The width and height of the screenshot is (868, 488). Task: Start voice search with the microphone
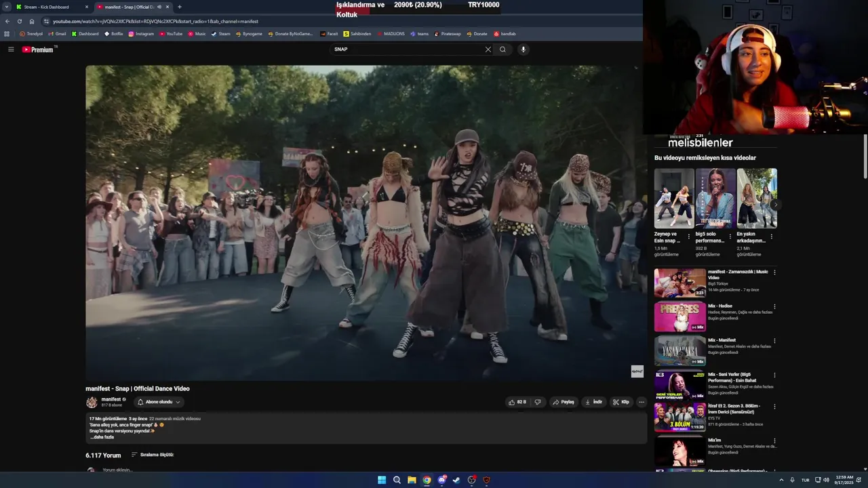523,49
